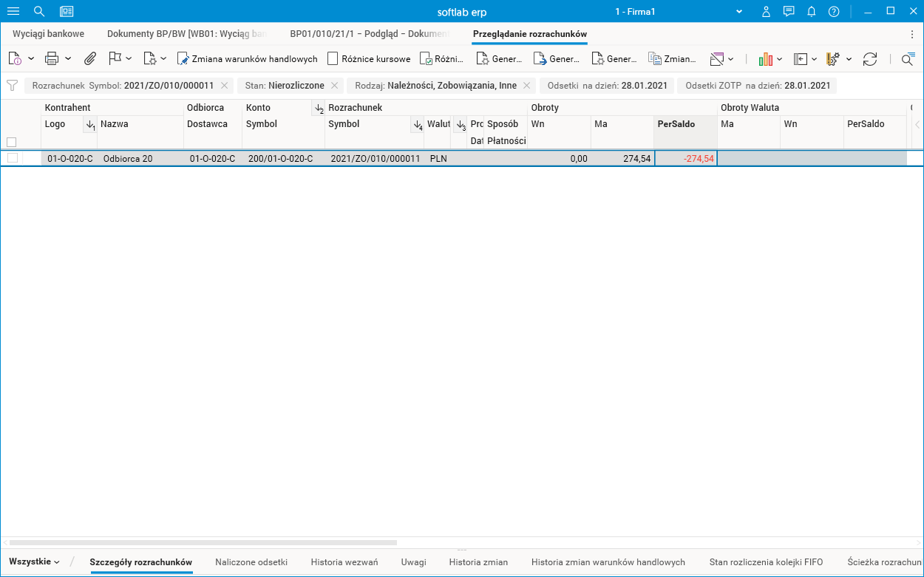The width and height of the screenshot is (924, 577).
Task: Click the columns scroll-right arrow in header
Action: tap(917, 124)
